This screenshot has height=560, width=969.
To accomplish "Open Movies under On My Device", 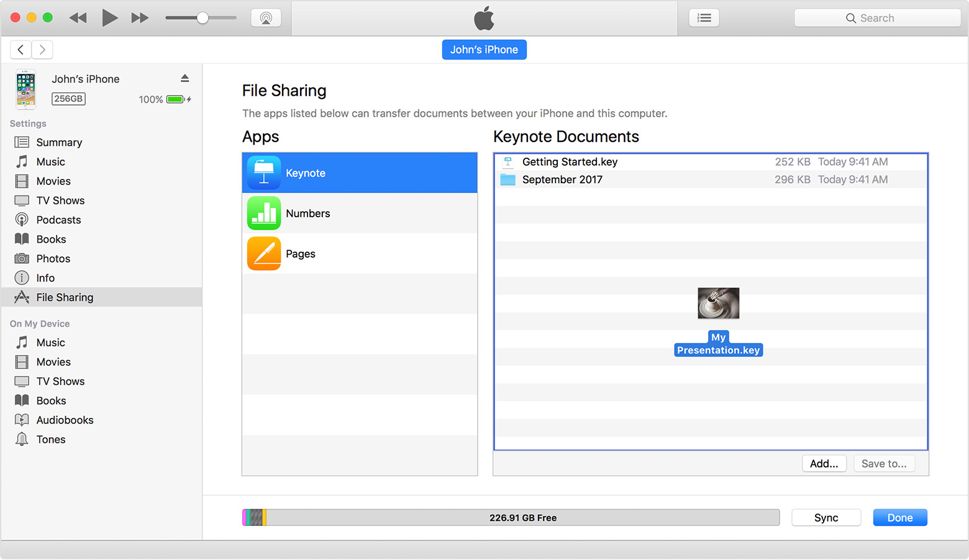I will click(101, 362).
